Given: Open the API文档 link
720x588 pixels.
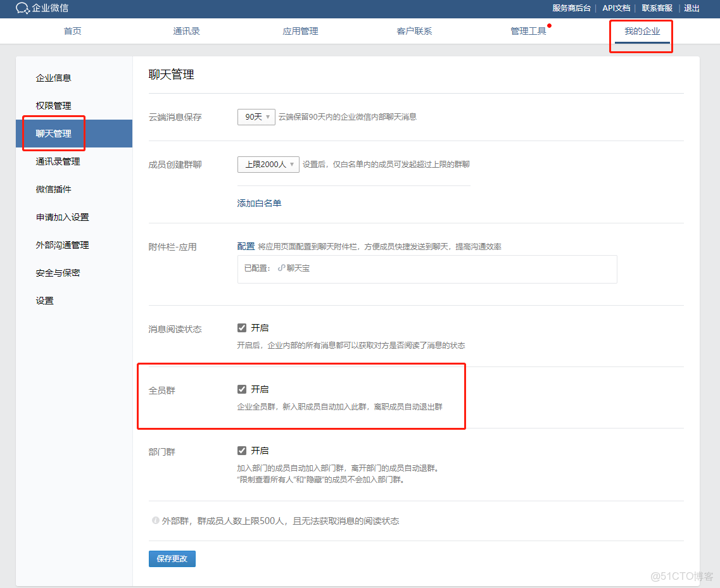Looking at the screenshot, I should click(616, 8).
